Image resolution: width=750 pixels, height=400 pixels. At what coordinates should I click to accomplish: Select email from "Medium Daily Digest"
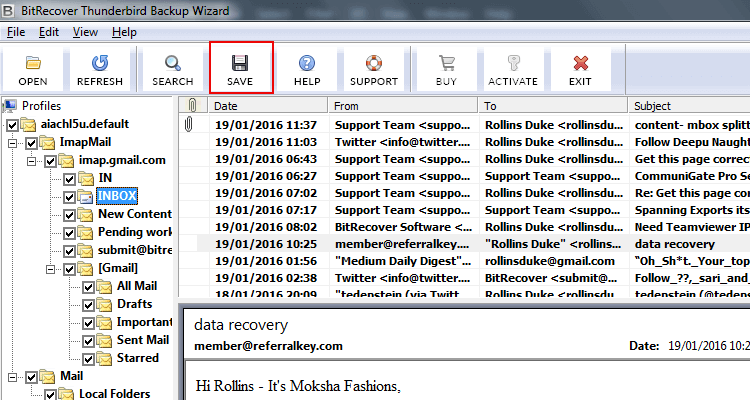tap(464, 261)
